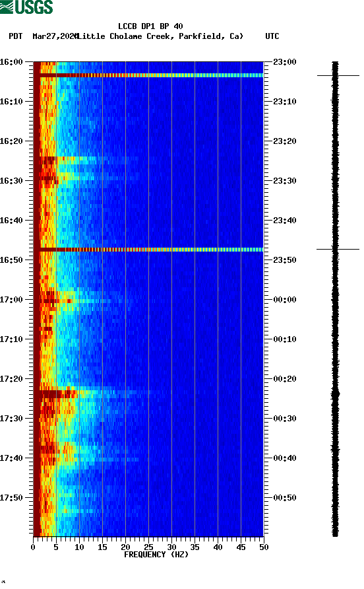Viewport: 364px width, 589px height.
Task: Click the 'PDT' timezone label
Action: pos(16,36)
